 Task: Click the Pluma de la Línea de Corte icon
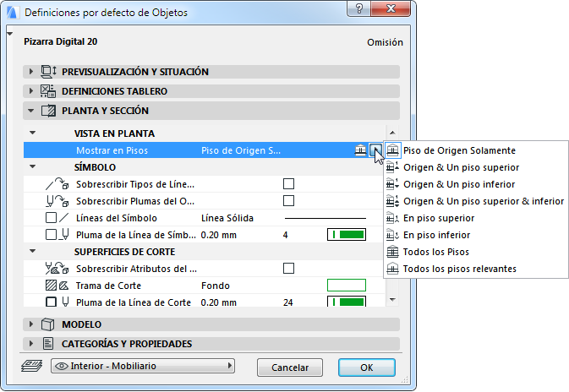point(57,302)
